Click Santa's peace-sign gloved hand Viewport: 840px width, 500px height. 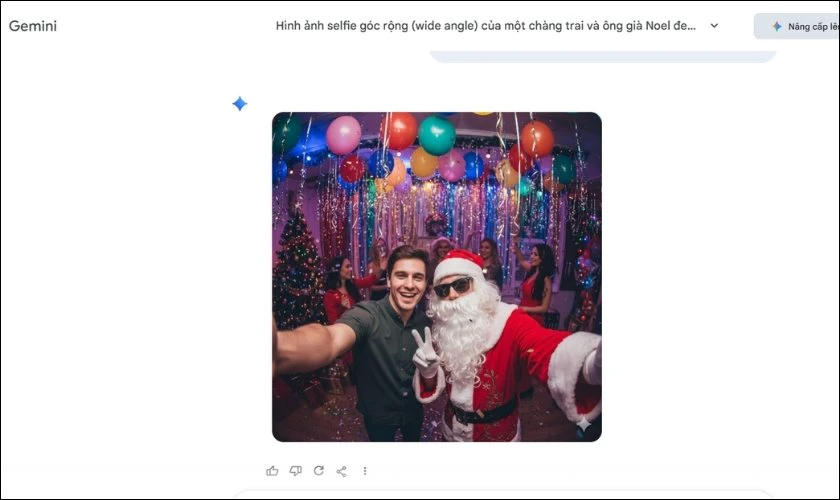[425, 352]
